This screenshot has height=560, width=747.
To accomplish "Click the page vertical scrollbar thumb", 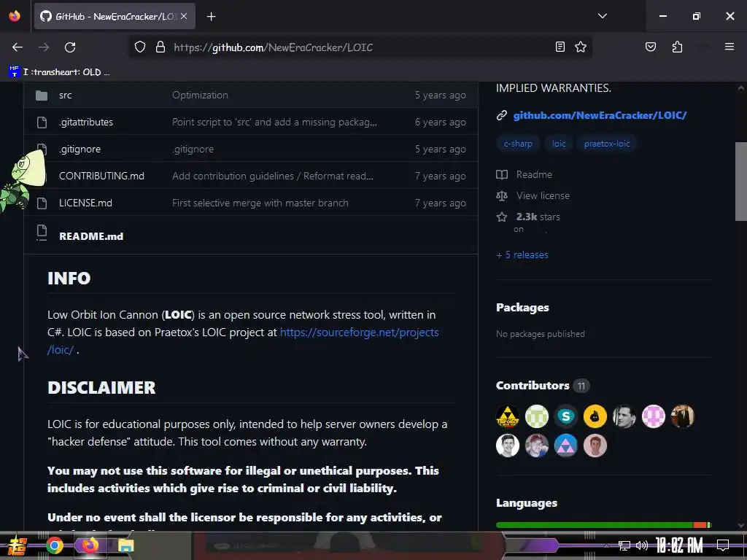I will click(x=741, y=181).
